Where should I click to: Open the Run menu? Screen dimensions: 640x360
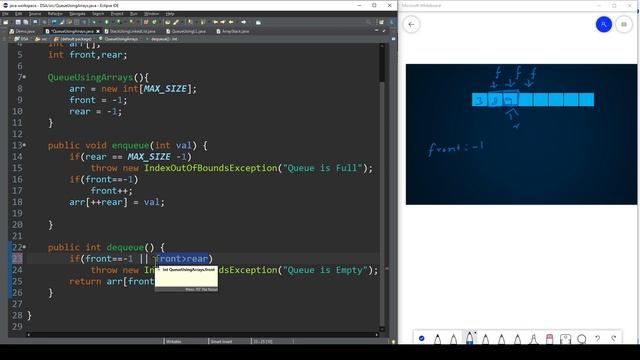click(x=133, y=14)
